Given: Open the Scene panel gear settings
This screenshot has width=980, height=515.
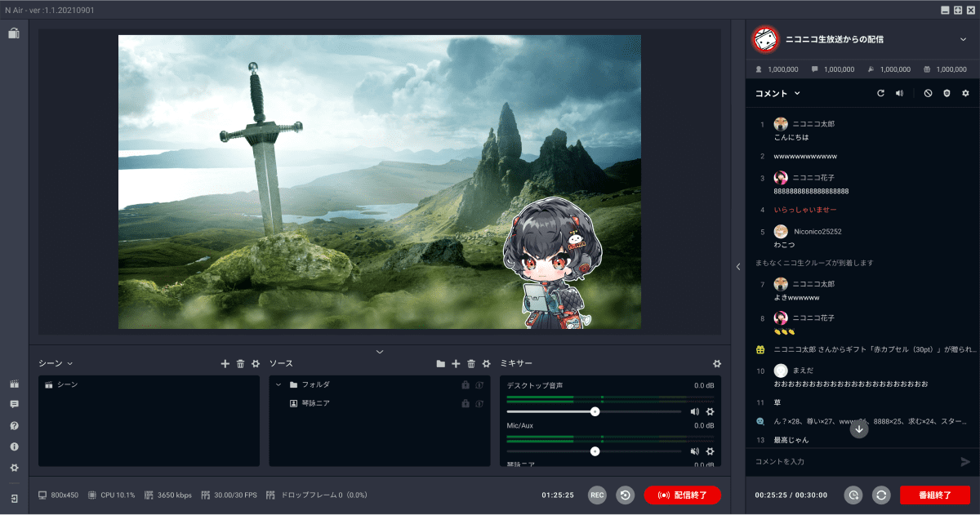Looking at the screenshot, I should coord(256,363).
